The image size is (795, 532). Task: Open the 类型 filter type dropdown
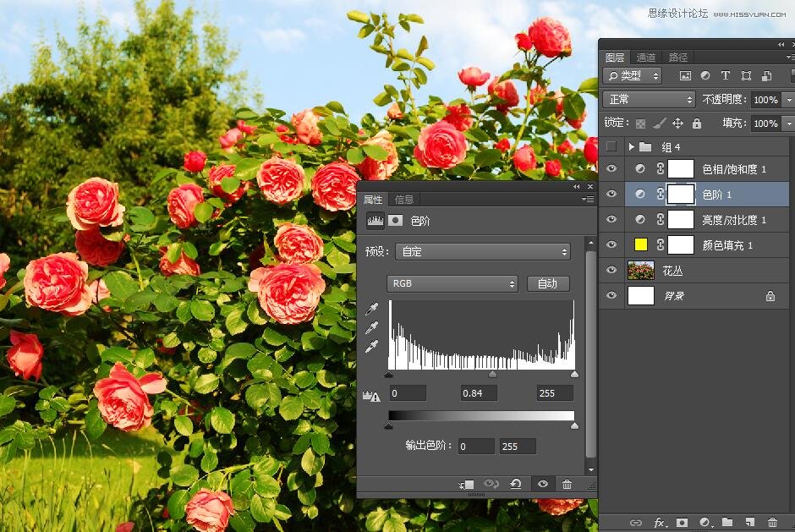coord(633,75)
